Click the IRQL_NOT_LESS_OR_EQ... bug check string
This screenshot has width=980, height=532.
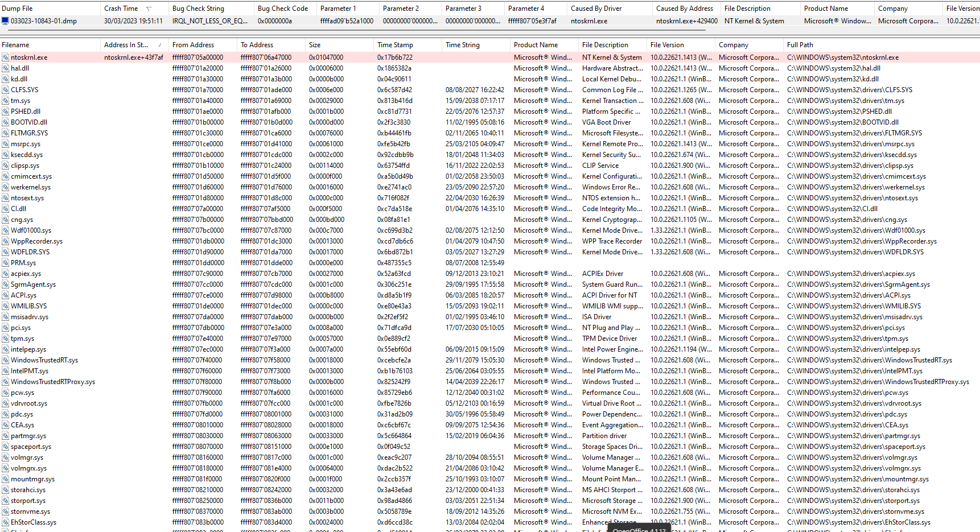click(210, 21)
